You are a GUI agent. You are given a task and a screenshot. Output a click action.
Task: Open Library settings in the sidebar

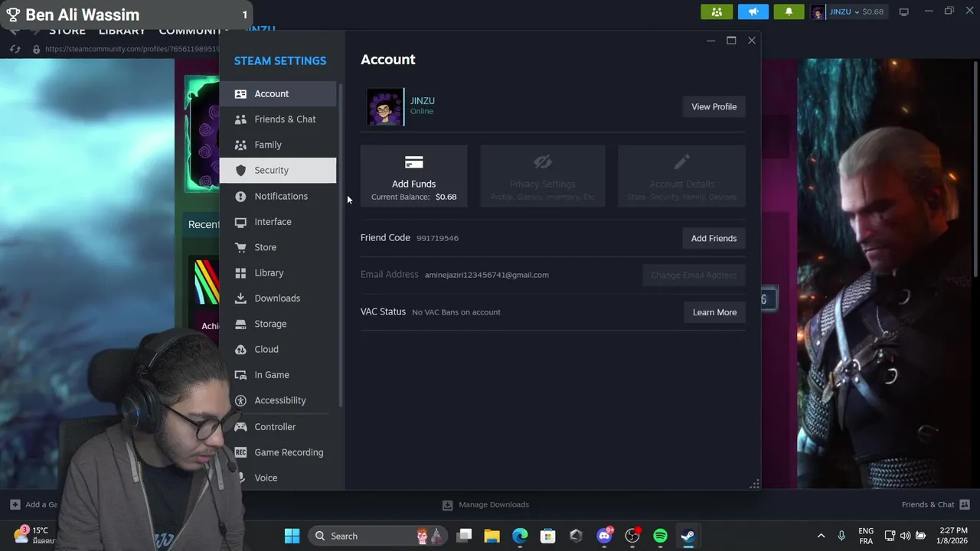[277, 272]
